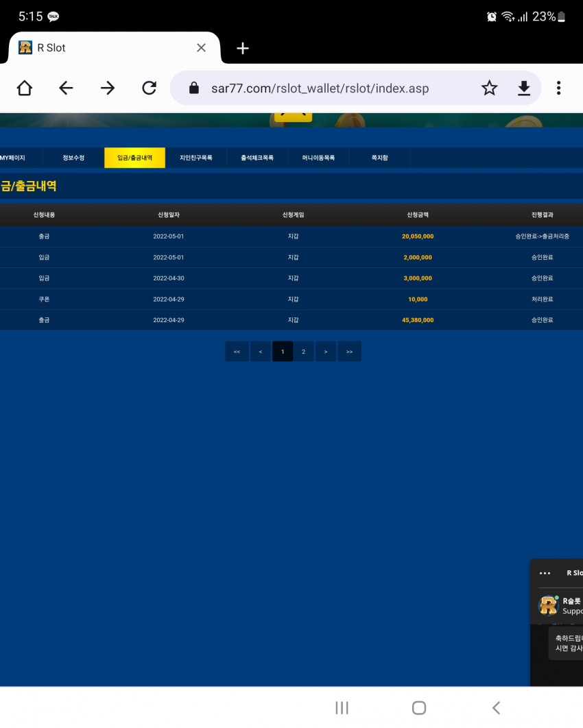Select the 입금/출금내역 tab
Image resolution: width=583 pixels, height=728 pixels.
[134, 158]
